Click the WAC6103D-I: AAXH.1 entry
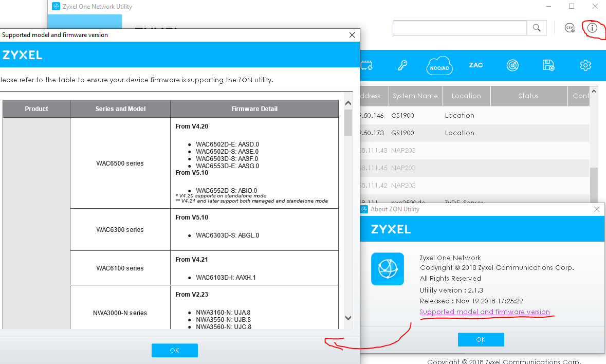 pos(226,278)
